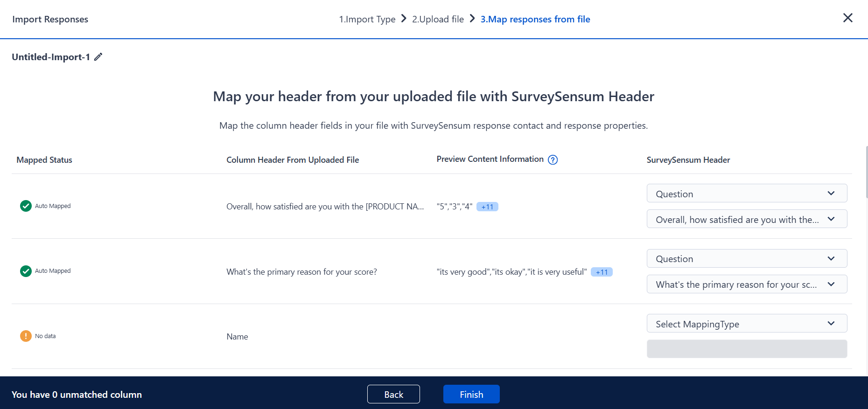This screenshot has width=868, height=409.
Task: Open the first Question mapping type dropdown
Action: [x=747, y=194]
